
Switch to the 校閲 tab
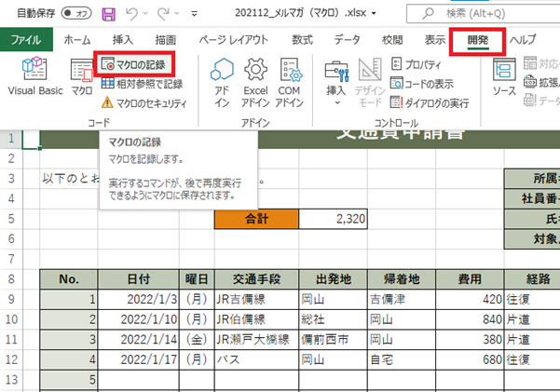pos(392,40)
